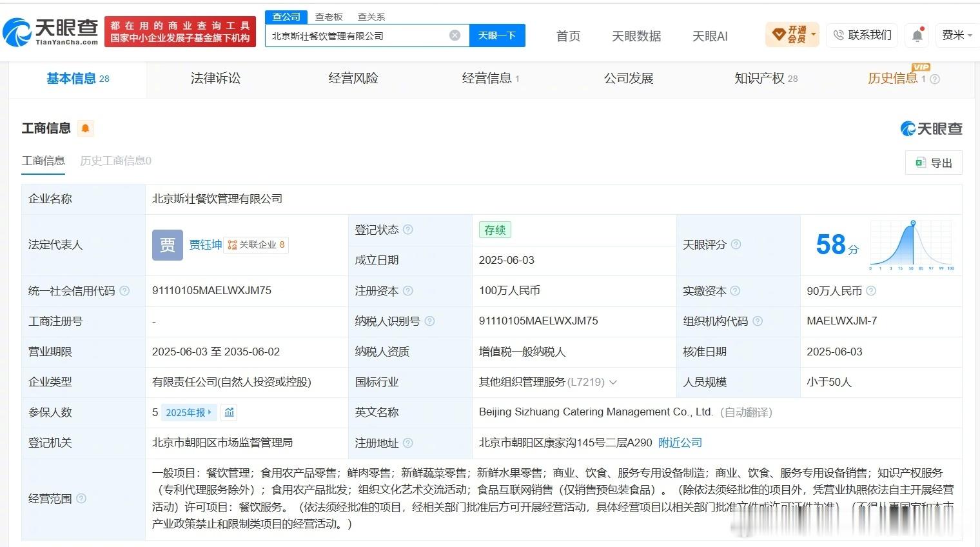The image size is (980, 547).
Task: Click the 贾 avatar of the legal representative
Action: click(x=168, y=245)
